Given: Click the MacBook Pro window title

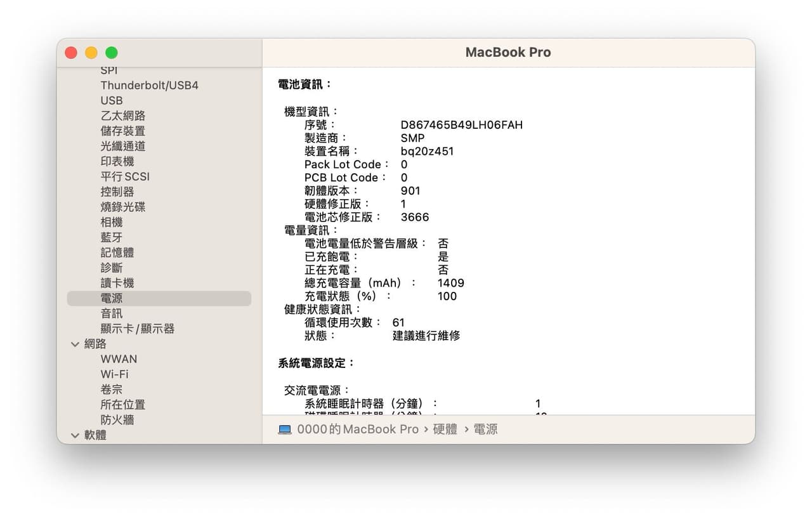Looking at the screenshot, I should tap(508, 53).
